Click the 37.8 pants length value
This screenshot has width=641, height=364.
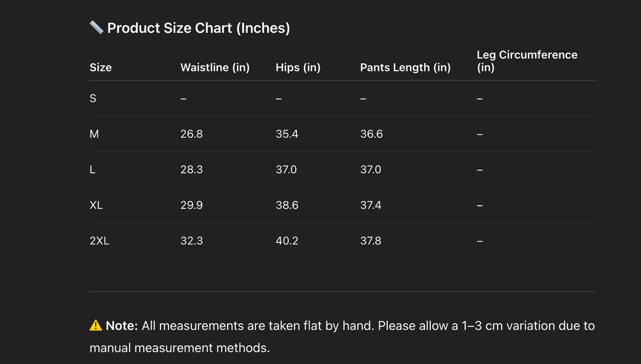pos(370,241)
